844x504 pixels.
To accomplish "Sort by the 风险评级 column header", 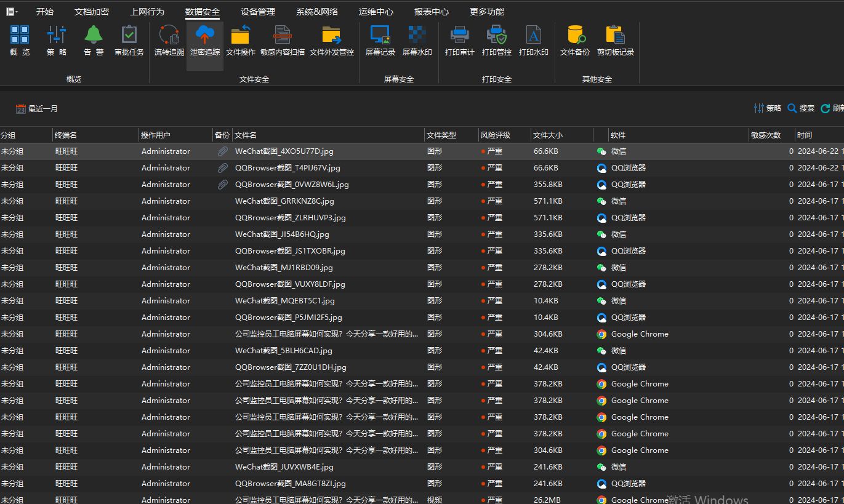I will (x=504, y=135).
